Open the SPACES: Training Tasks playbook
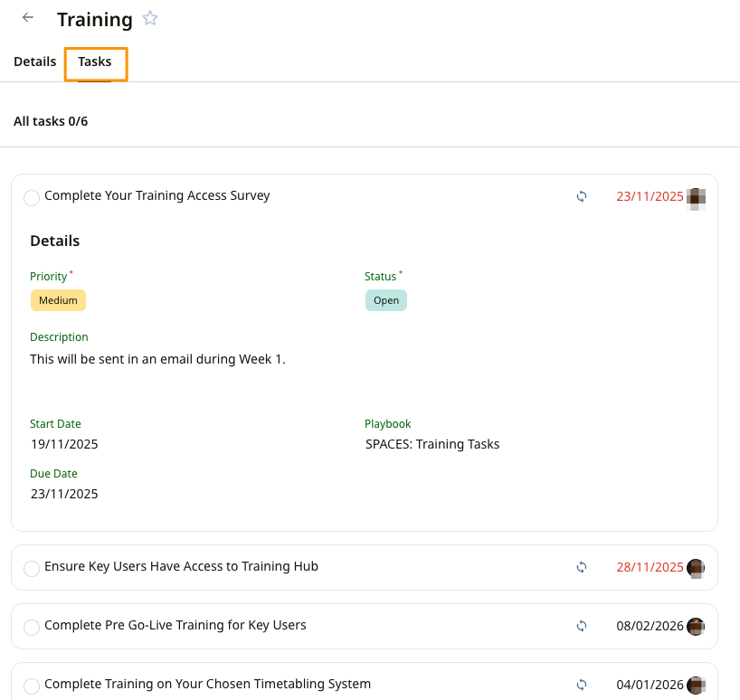This screenshot has height=700, width=740. (432, 444)
